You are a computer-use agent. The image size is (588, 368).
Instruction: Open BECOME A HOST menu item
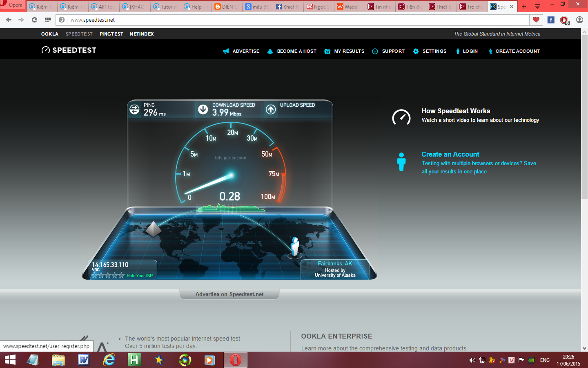(x=292, y=51)
